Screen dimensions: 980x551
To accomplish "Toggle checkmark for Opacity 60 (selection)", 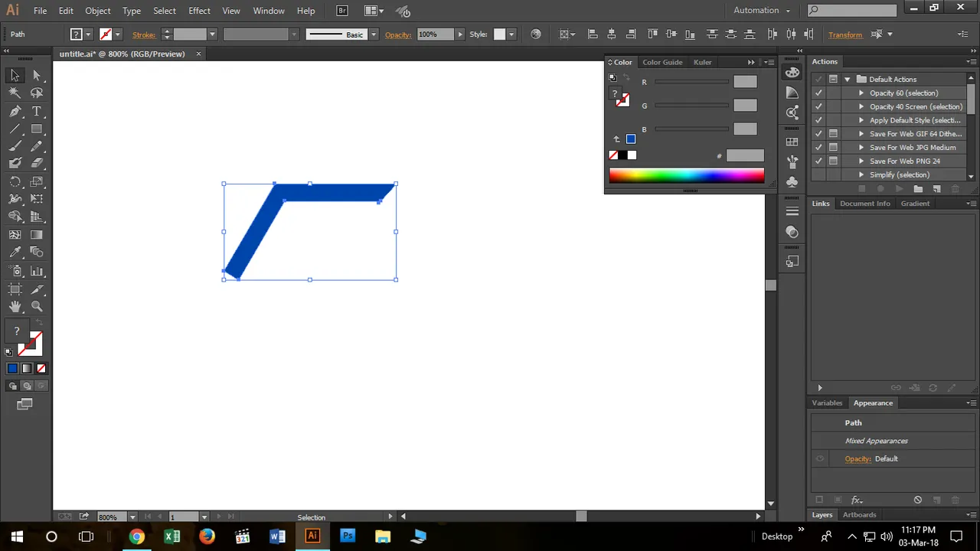I will click(818, 93).
